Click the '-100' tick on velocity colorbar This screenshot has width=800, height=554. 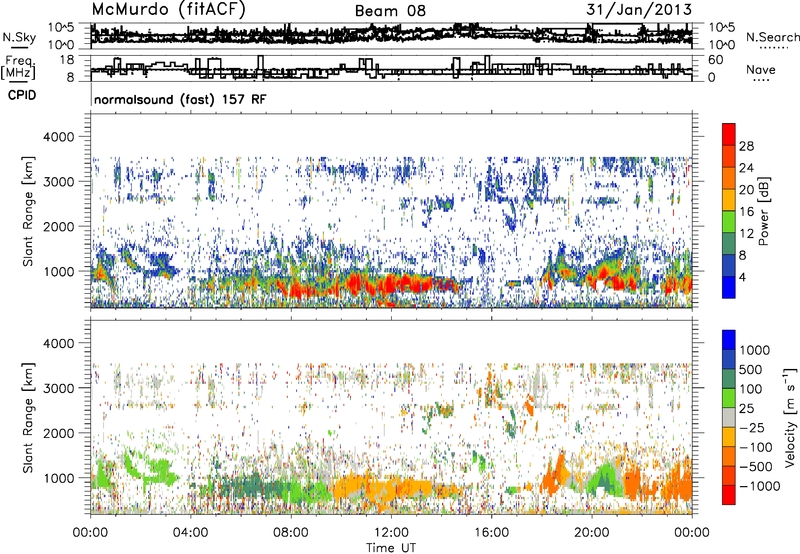[x=756, y=447]
